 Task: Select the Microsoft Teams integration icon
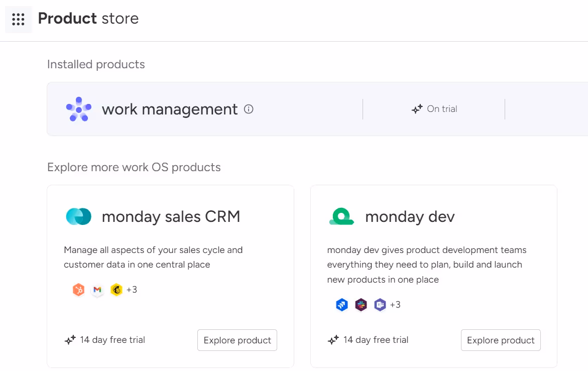point(380,305)
